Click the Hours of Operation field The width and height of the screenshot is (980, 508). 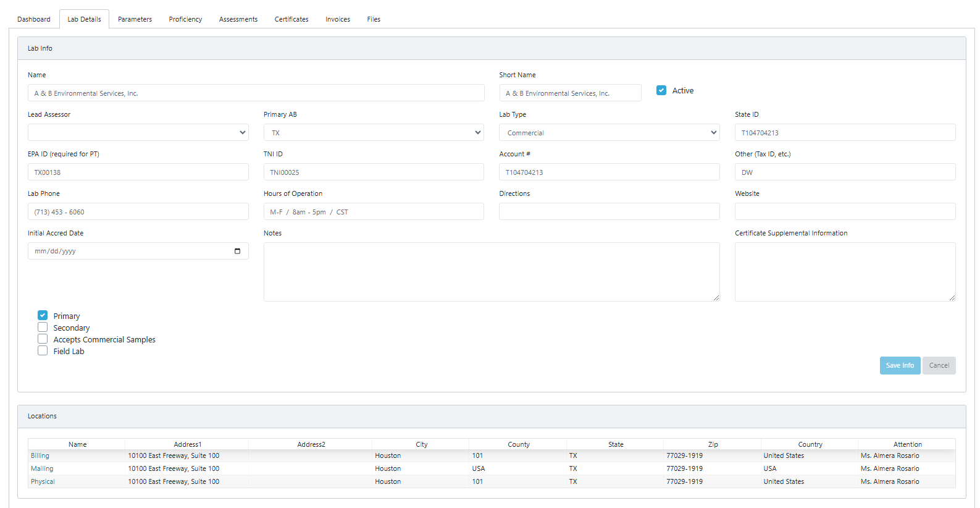tap(374, 211)
